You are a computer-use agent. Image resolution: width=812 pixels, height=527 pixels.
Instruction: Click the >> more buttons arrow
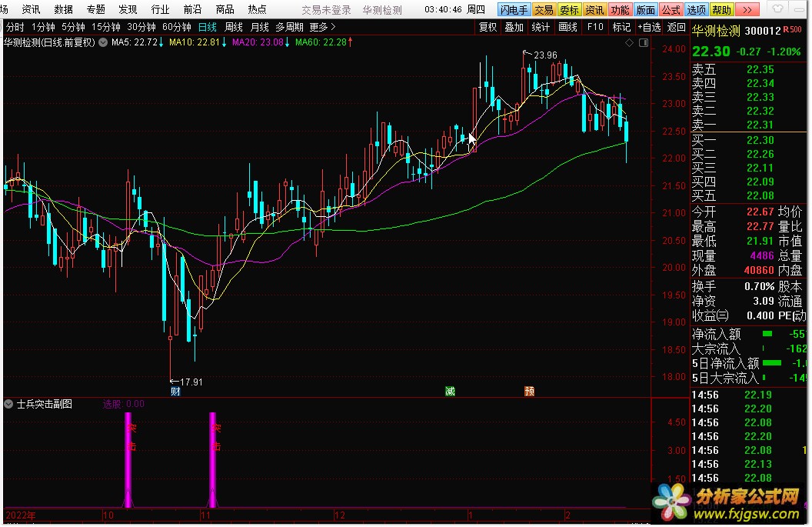[747, 10]
